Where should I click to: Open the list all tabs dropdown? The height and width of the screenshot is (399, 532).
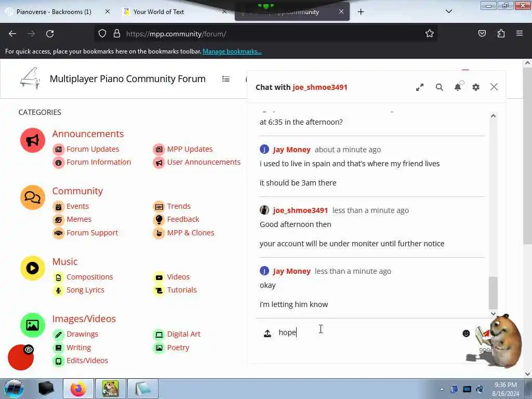pyautogui.click(x=448, y=11)
